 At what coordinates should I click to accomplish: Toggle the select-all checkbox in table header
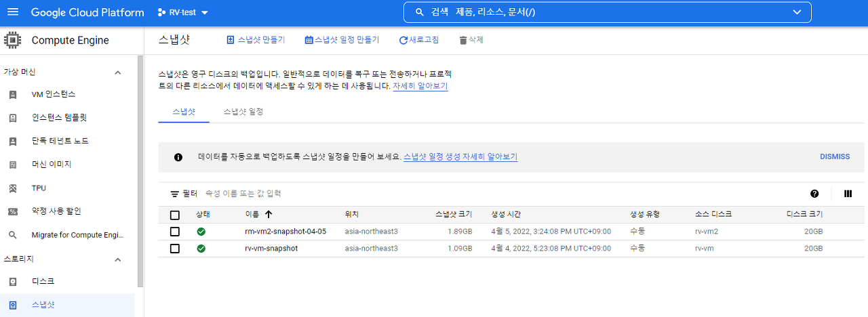[175, 215]
